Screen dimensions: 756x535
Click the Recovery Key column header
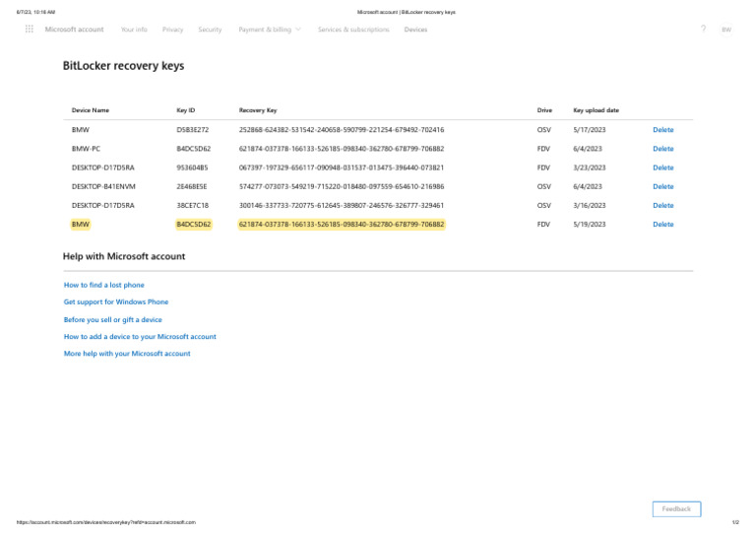tap(258, 110)
